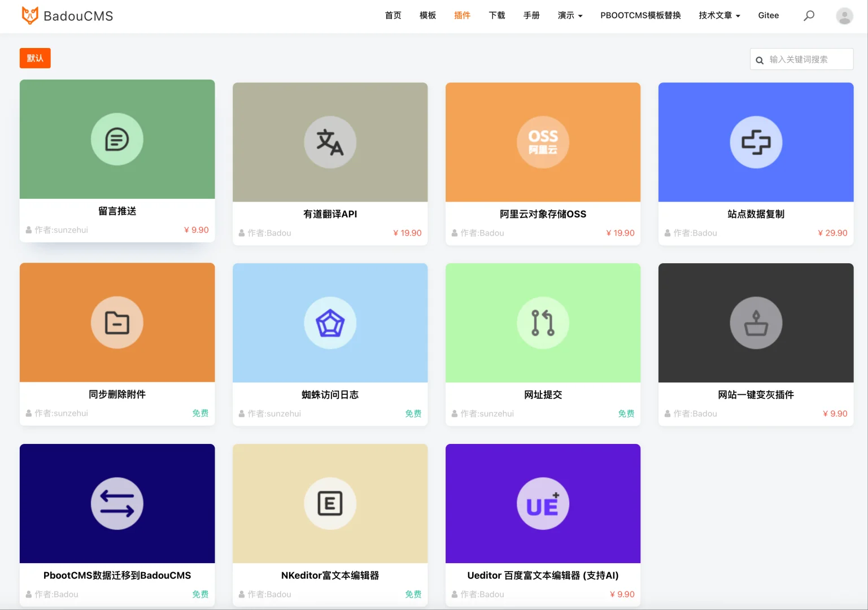Open PBOOTCMS模板替换 menu item
The width and height of the screenshot is (868, 610).
click(640, 15)
